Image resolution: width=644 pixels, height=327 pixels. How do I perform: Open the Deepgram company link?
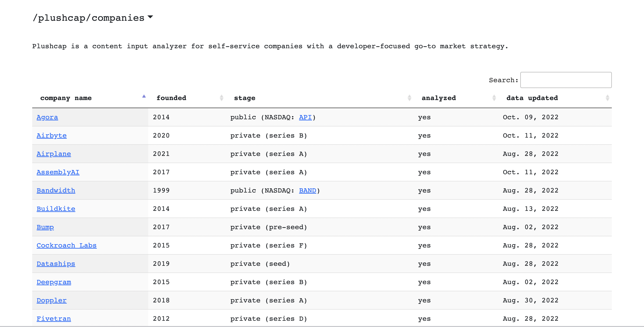click(x=54, y=282)
